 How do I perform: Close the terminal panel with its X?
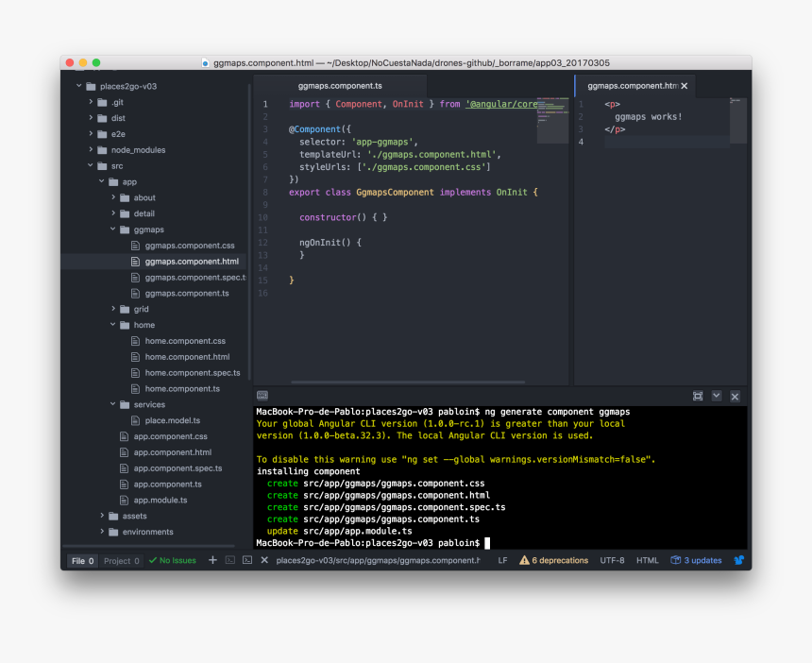pos(735,396)
